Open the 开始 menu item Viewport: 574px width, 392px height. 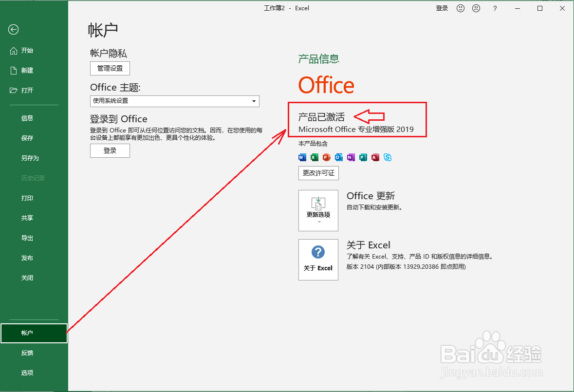(x=34, y=51)
